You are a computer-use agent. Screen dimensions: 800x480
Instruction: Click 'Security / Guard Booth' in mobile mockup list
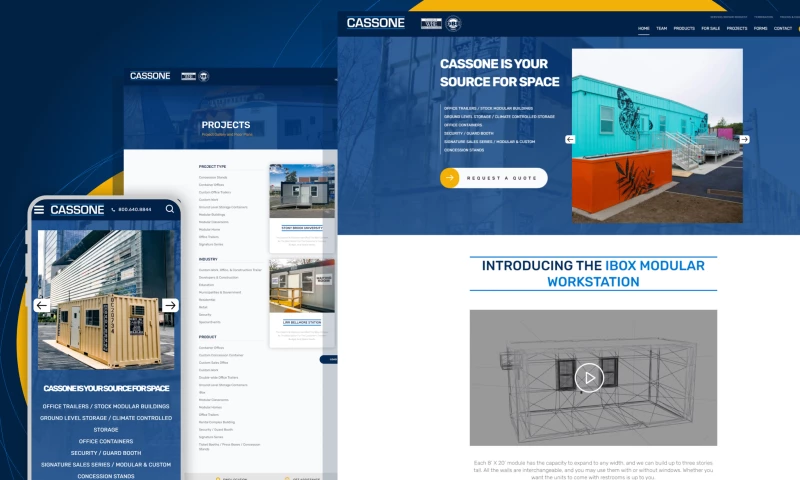(106, 453)
